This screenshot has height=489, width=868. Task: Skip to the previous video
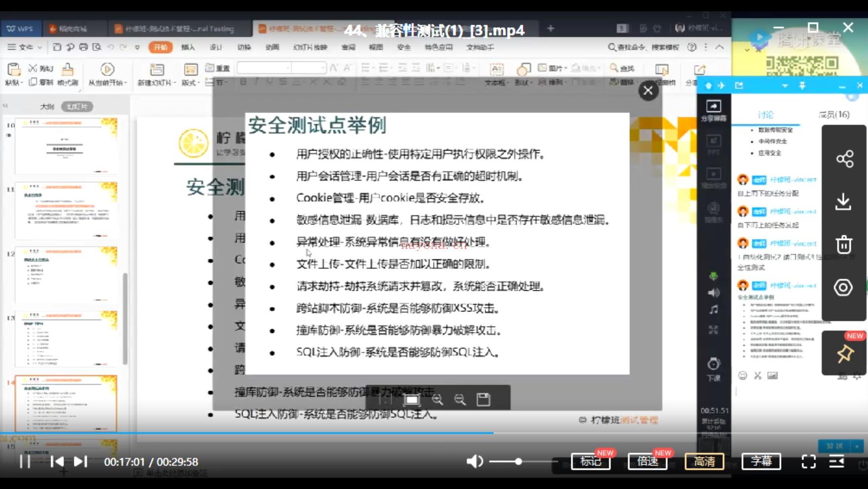57,461
